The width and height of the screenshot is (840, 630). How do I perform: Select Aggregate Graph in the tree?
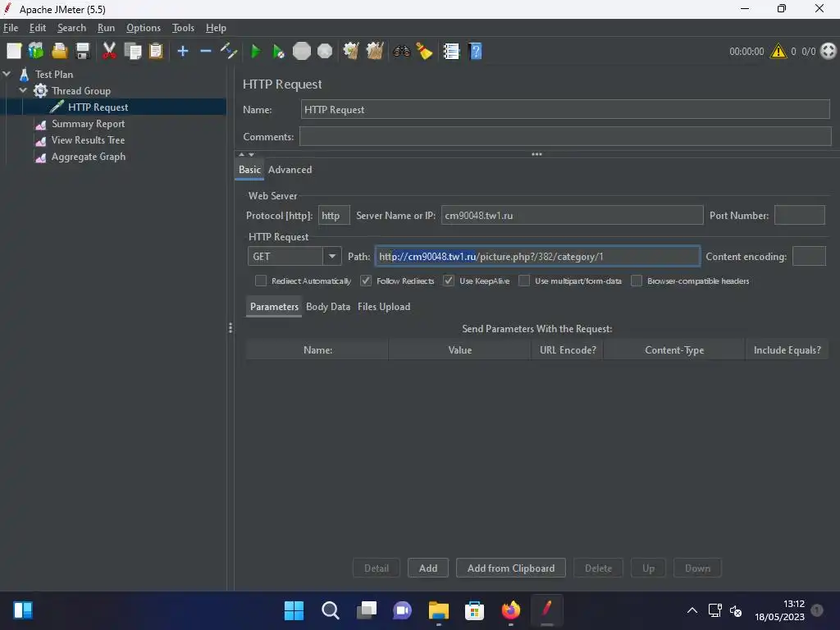pos(89,157)
